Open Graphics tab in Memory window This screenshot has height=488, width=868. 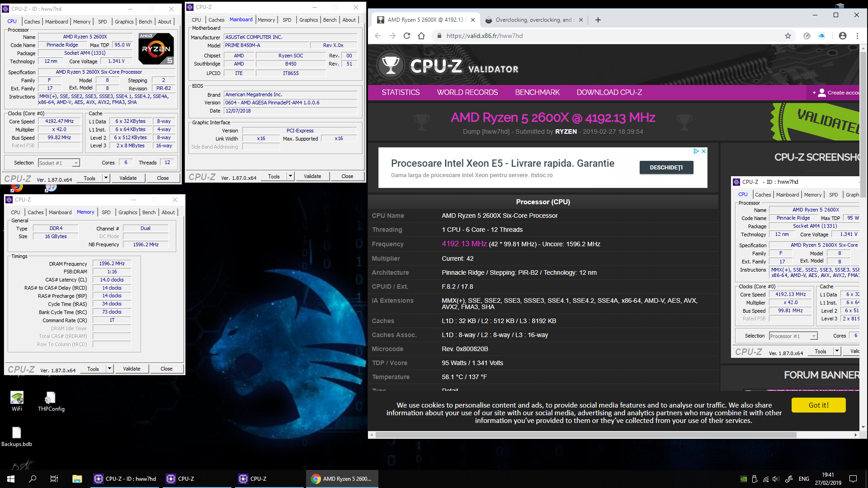tap(127, 212)
